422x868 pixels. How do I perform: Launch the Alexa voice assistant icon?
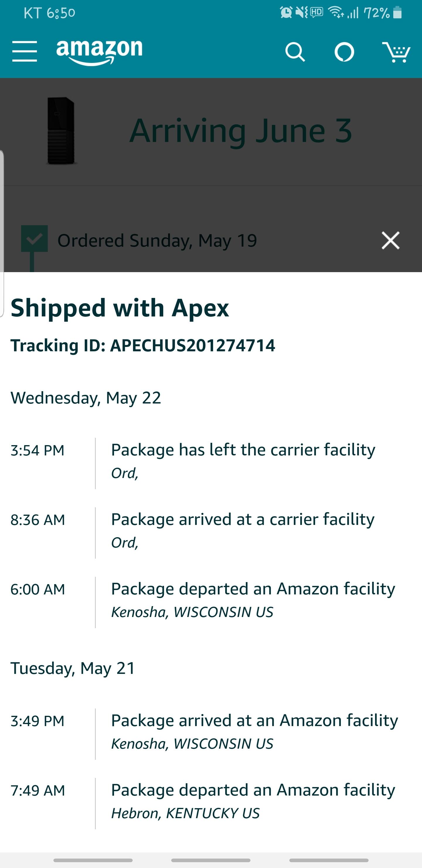[344, 52]
